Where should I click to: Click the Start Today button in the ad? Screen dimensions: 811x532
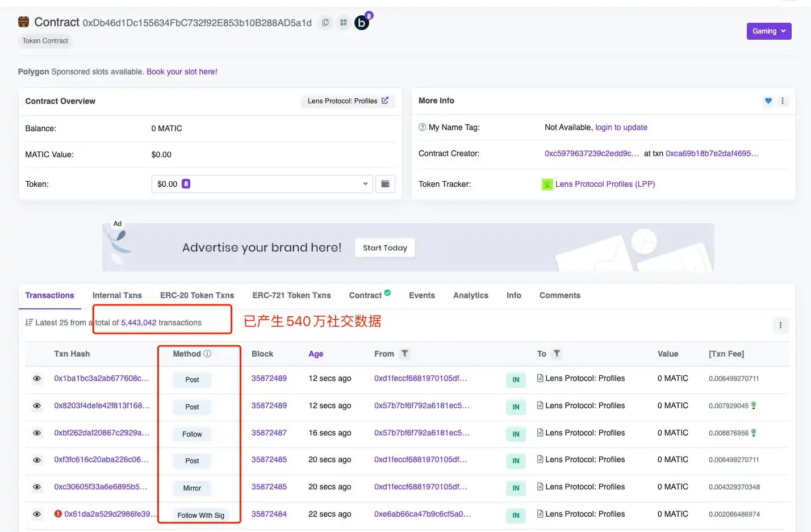coord(384,248)
